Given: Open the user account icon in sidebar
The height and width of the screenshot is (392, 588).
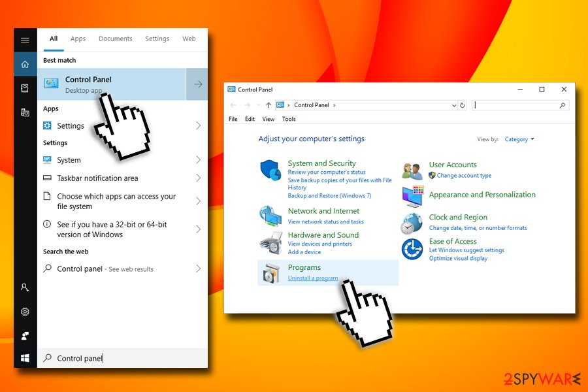Looking at the screenshot, I should click(25, 287).
